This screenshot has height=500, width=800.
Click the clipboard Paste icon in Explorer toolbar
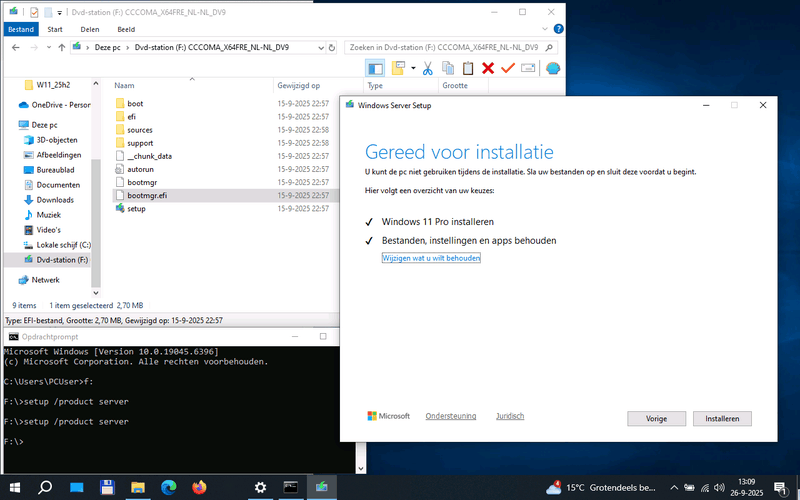coord(467,68)
